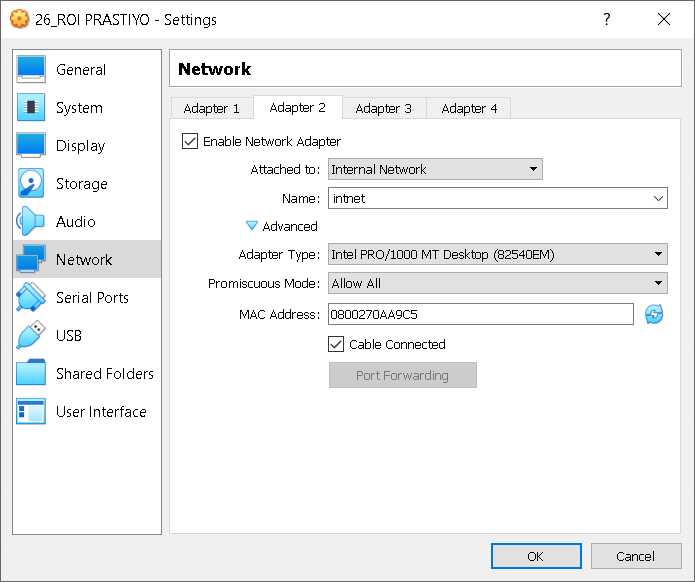Open the USB plug icon
Screen dimensions: 695x582
31,335
